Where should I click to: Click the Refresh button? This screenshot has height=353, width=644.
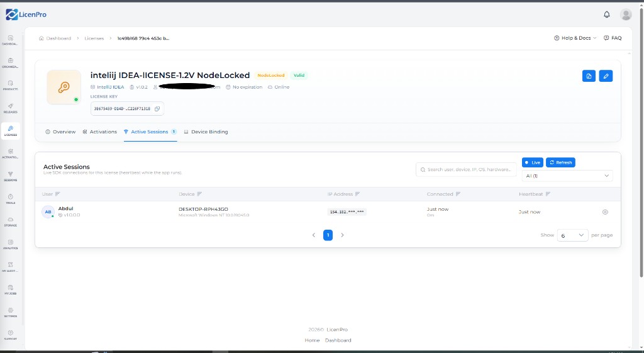click(560, 162)
